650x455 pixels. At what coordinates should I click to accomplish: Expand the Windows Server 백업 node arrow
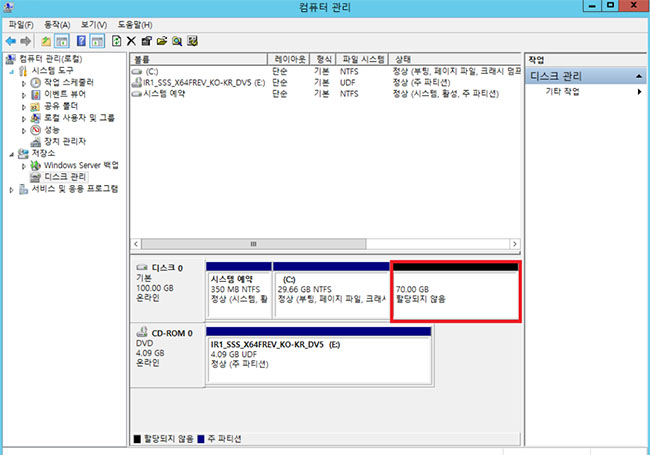point(24,166)
